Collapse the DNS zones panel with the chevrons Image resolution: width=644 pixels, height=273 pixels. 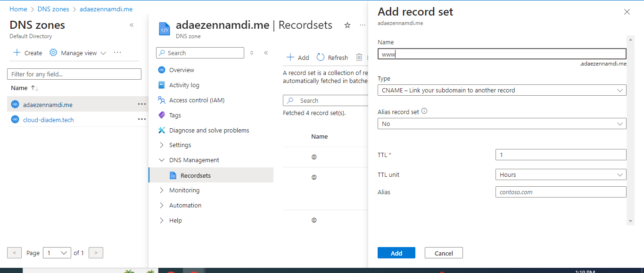click(x=132, y=25)
